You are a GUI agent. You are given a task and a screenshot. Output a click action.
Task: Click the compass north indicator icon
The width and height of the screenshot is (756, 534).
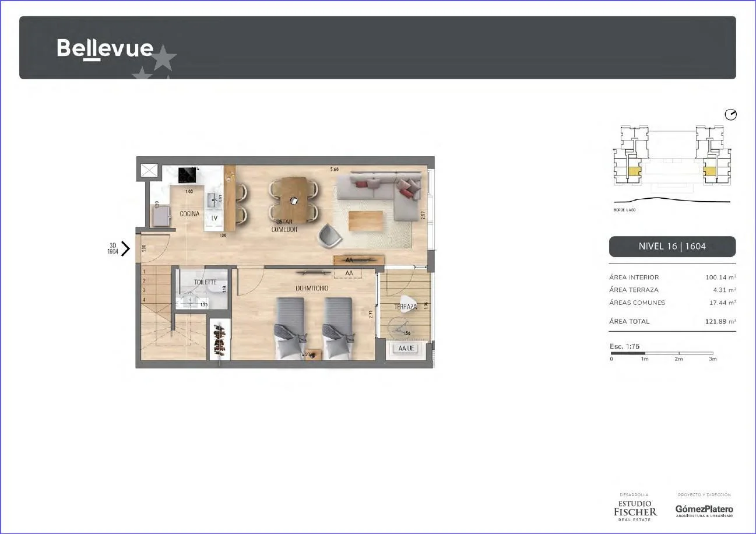pos(730,114)
